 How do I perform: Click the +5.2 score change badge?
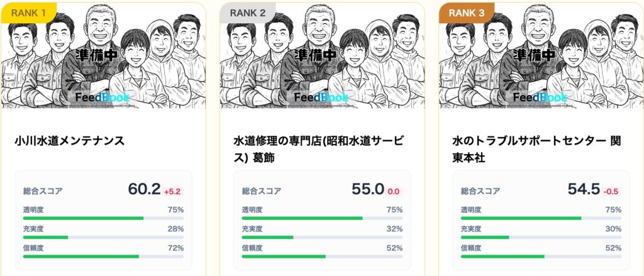click(x=173, y=191)
